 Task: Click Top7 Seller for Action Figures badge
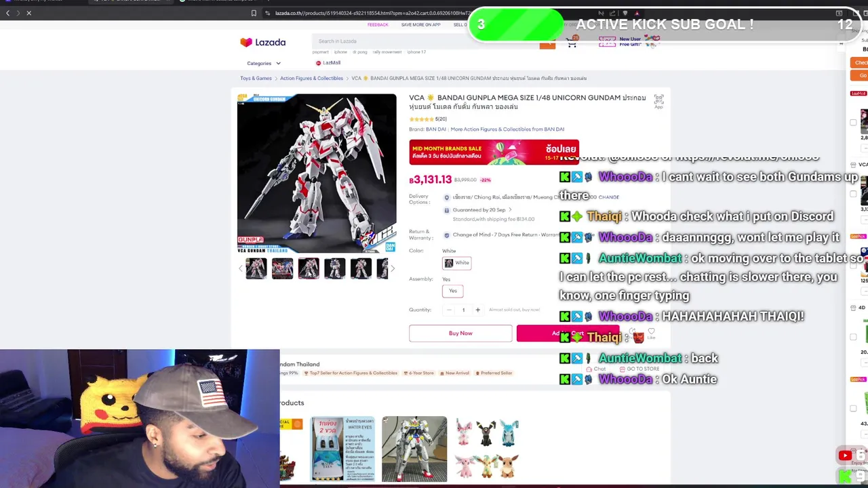click(351, 373)
